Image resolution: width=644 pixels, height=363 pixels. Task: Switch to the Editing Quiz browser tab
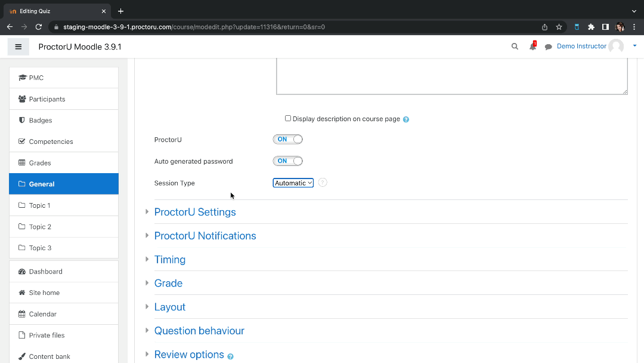tap(57, 11)
